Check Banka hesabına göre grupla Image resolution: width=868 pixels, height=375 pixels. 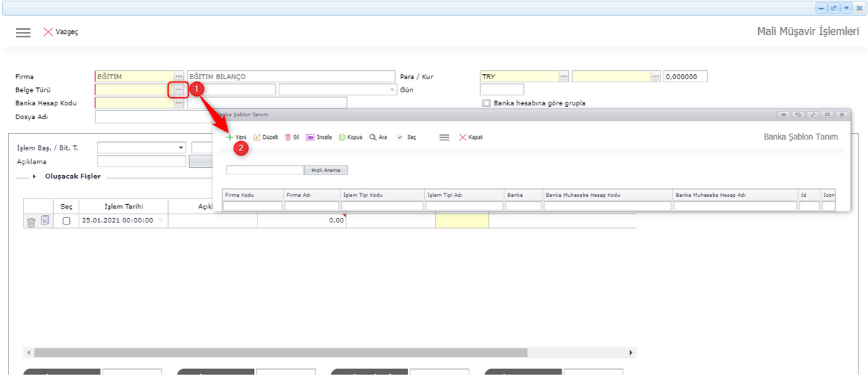click(x=487, y=103)
